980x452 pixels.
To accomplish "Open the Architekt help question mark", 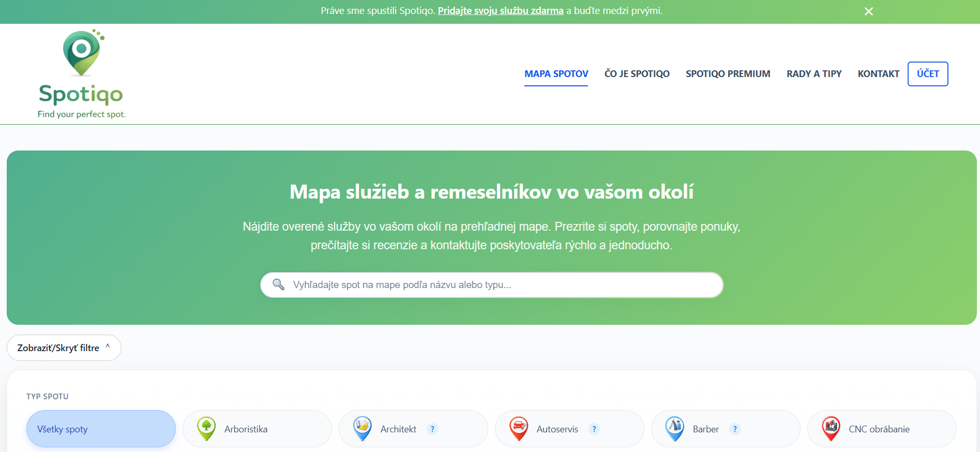I will (432, 429).
